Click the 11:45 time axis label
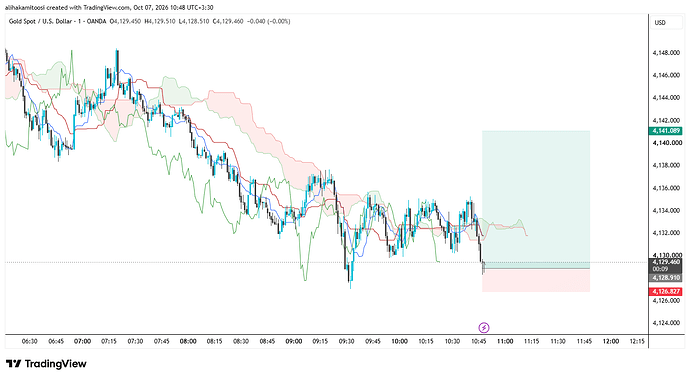 [x=584, y=341]
